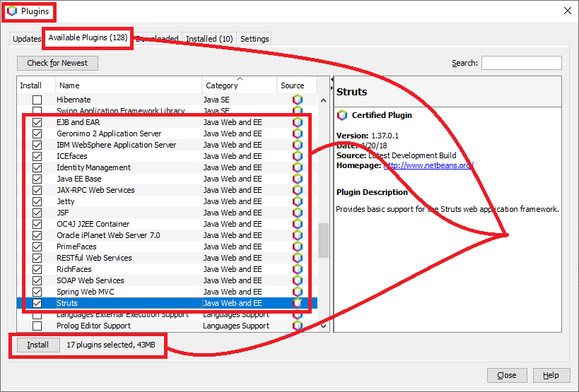Click the plugin list scroll down arrow
The height and width of the screenshot is (392, 579).
[x=324, y=326]
